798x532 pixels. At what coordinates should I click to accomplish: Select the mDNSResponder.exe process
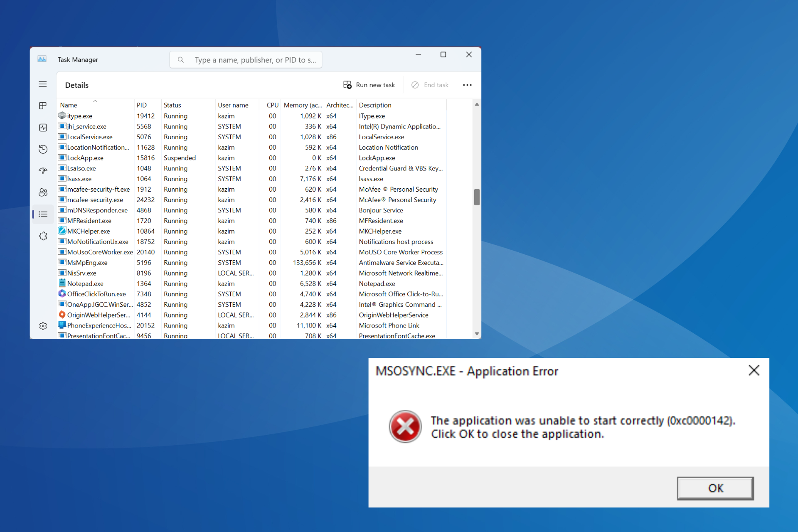[x=252, y=210]
